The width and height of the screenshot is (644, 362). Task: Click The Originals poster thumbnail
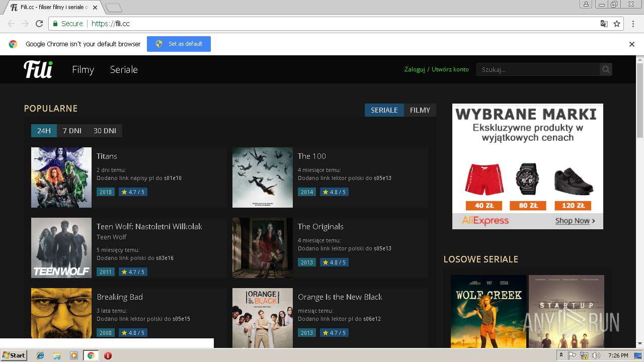point(263,248)
